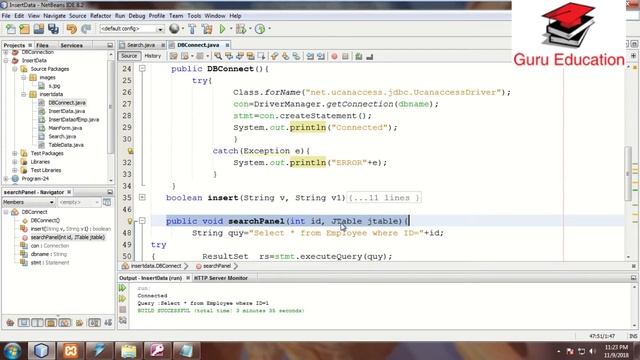Image resolution: width=640 pixels, height=360 pixels.
Task: Click the Clean and Build icon
Action: 207,29
